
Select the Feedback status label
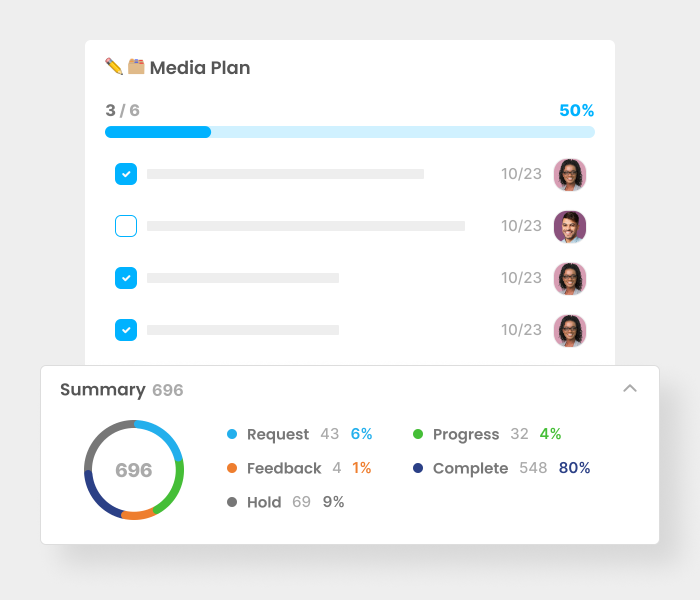pyautogui.click(x=284, y=468)
